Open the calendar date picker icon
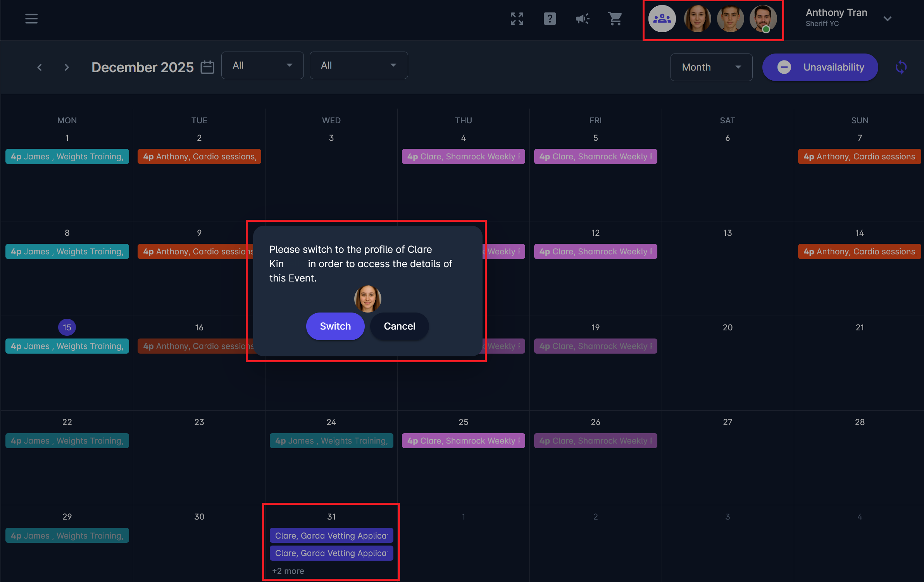The width and height of the screenshot is (924, 582). point(207,67)
